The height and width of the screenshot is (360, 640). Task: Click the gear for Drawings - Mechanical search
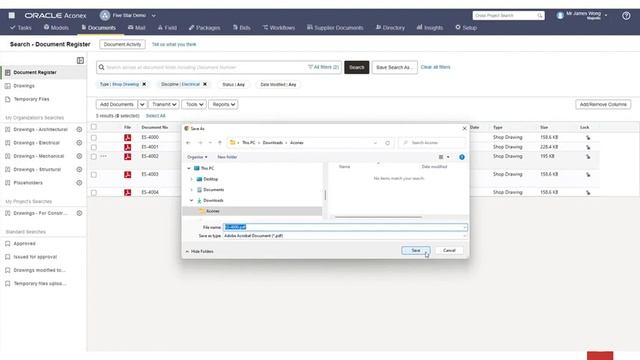coord(79,156)
